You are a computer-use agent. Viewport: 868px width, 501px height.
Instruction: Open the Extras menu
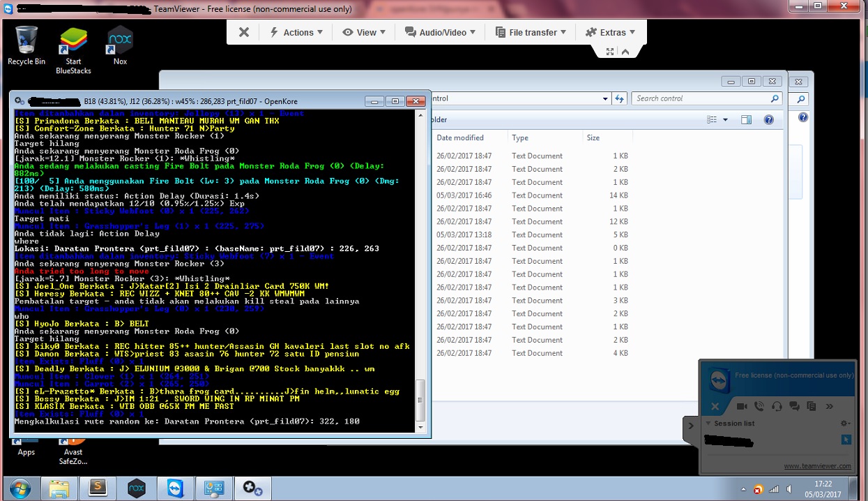(611, 32)
